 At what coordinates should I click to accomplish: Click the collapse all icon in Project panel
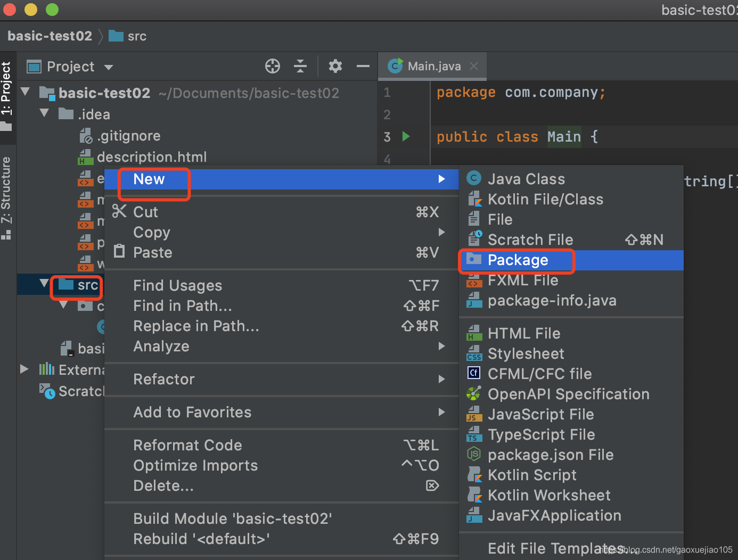click(300, 66)
